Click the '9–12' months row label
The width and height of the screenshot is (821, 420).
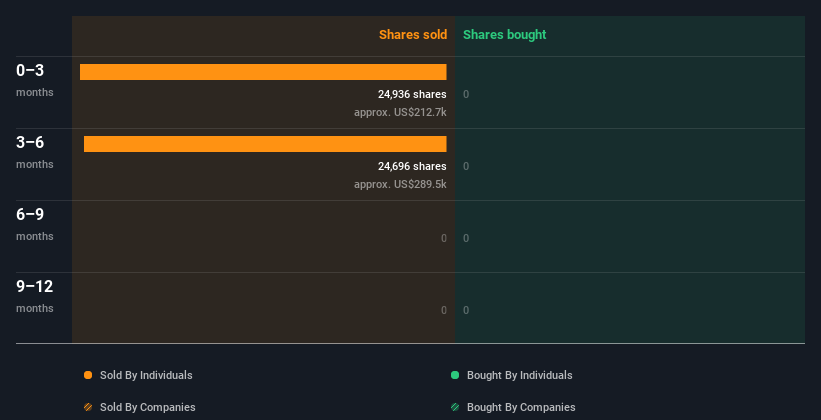(35, 286)
